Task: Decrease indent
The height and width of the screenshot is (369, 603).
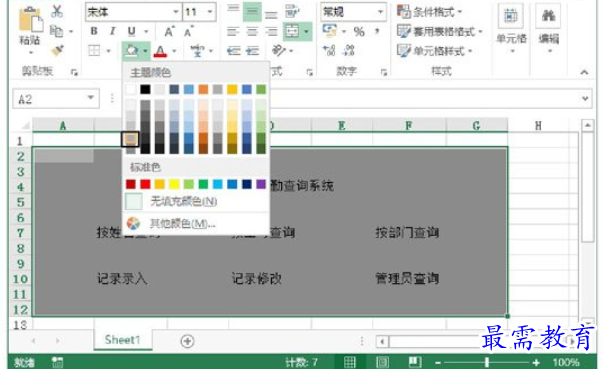Action: [233, 50]
